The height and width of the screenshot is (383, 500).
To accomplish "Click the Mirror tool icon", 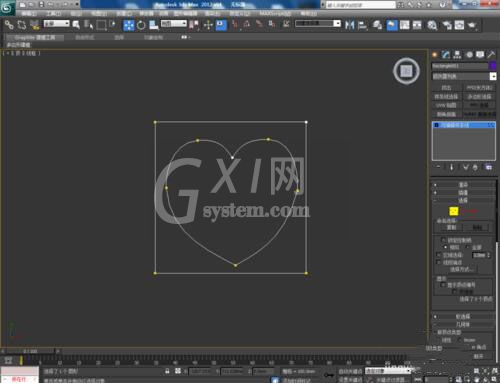I will (349, 25).
